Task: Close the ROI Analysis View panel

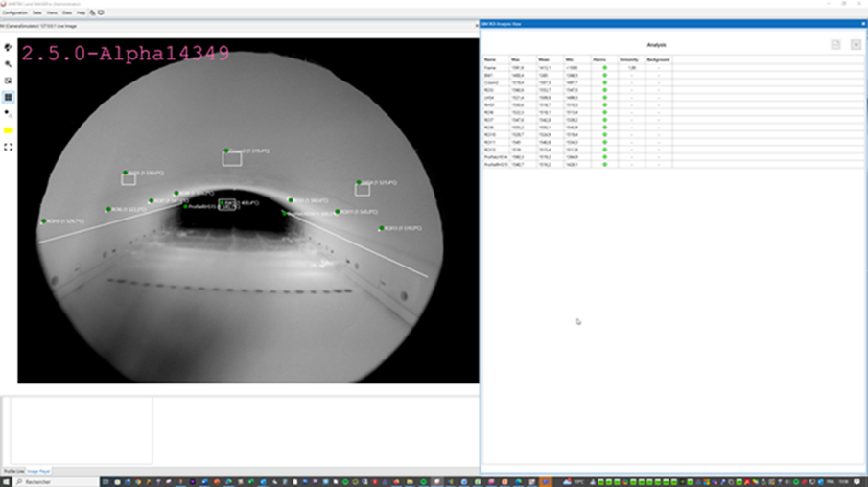Action: pyautogui.click(x=863, y=24)
